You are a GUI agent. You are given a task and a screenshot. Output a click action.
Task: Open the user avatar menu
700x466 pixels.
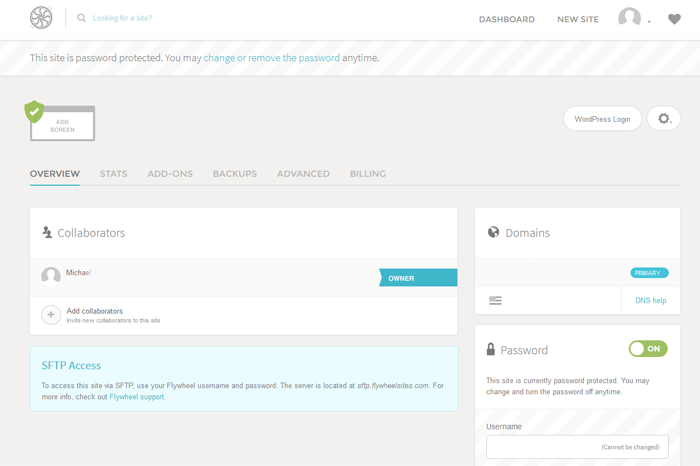coord(634,18)
